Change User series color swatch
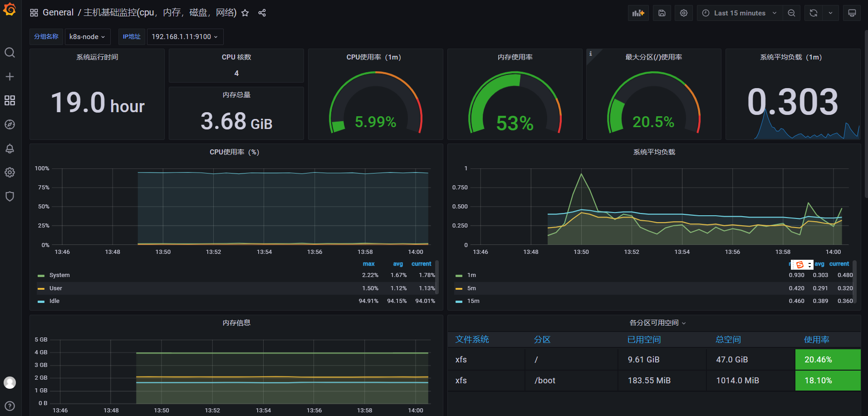This screenshot has height=416, width=868. (41, 289)
